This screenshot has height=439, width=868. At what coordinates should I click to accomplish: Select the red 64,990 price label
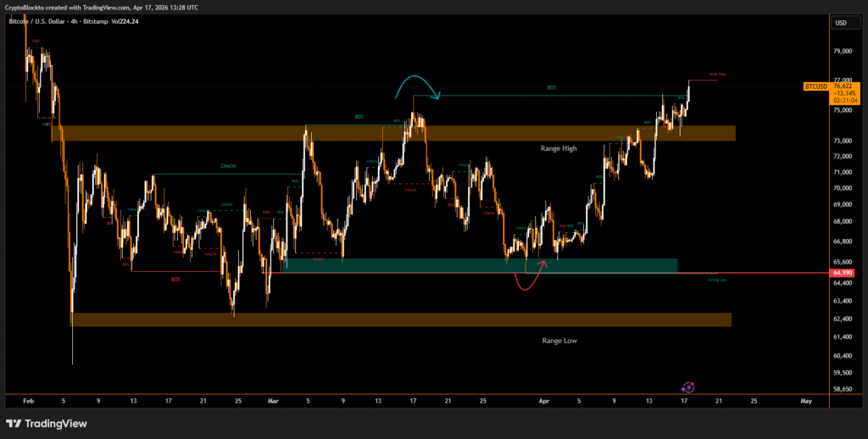click(843, 273)
